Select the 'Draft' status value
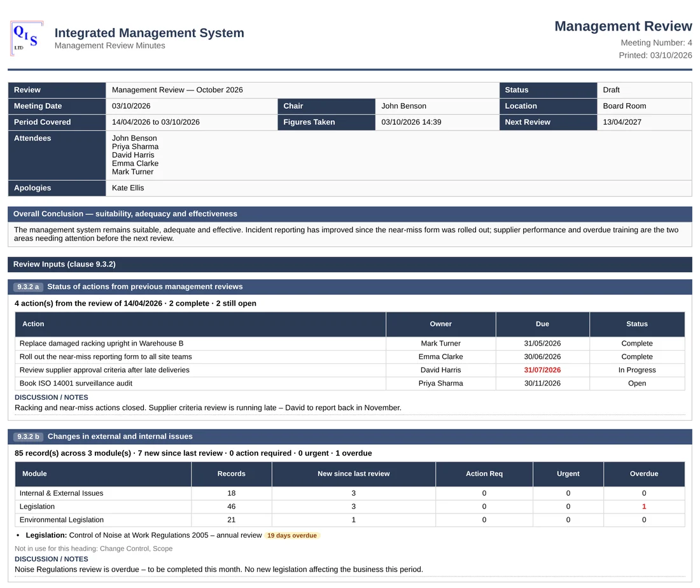 point(611,90)
